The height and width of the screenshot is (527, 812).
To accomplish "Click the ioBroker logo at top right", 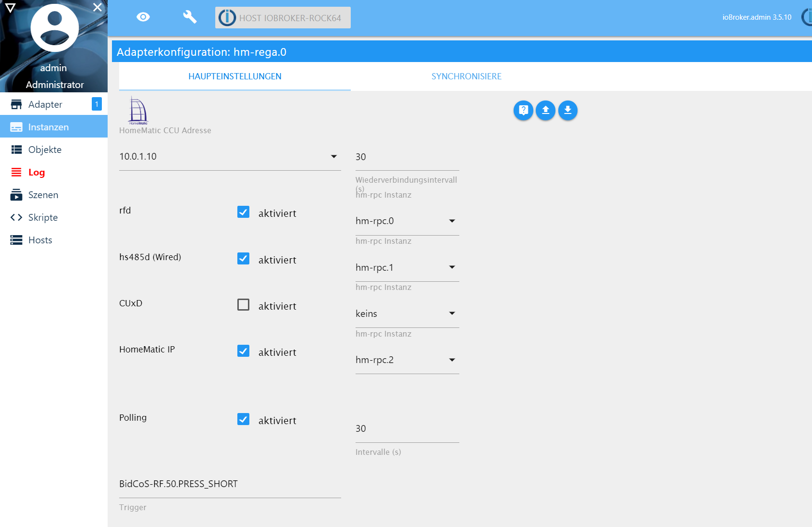I will [x=807, y=17].
